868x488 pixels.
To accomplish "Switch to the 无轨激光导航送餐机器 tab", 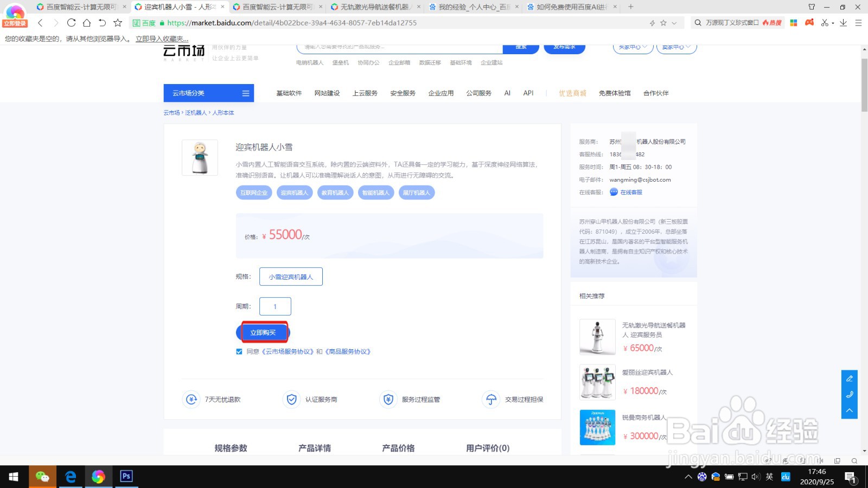I will click(x=374, y=7).
